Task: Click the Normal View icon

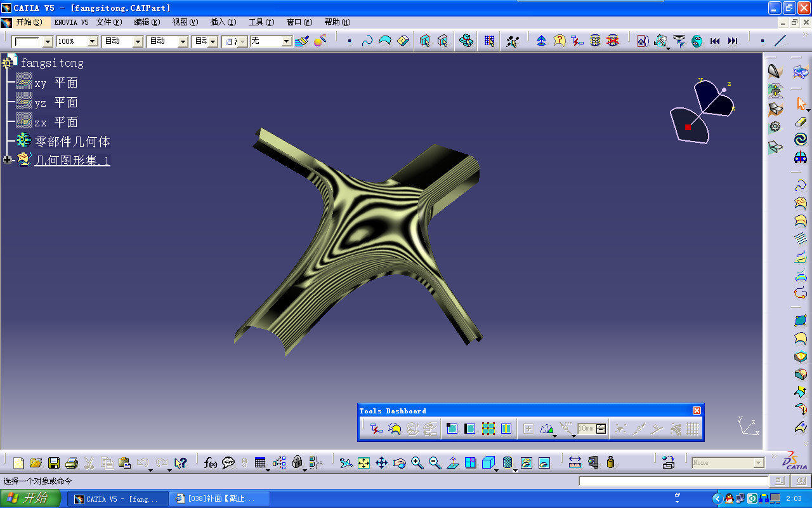Action: (x=452, y=463)
